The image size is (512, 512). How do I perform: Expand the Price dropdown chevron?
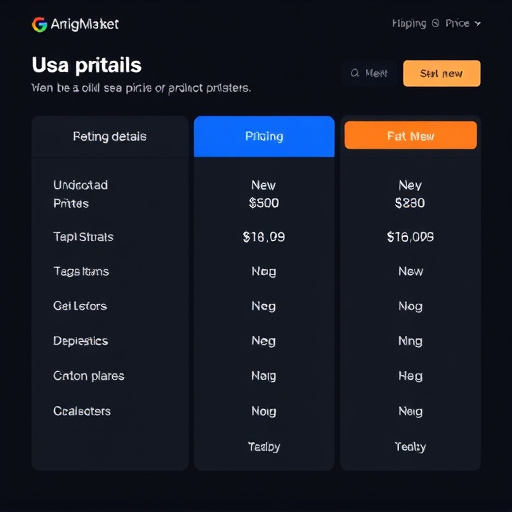[478, 24]
